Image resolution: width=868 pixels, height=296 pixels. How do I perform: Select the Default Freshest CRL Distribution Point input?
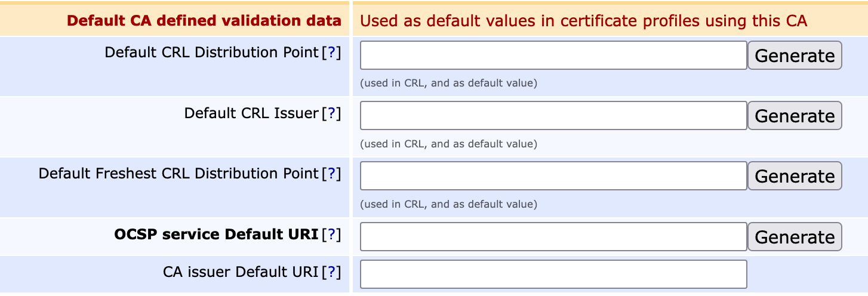pyautogui.click(x=553, y=176)
